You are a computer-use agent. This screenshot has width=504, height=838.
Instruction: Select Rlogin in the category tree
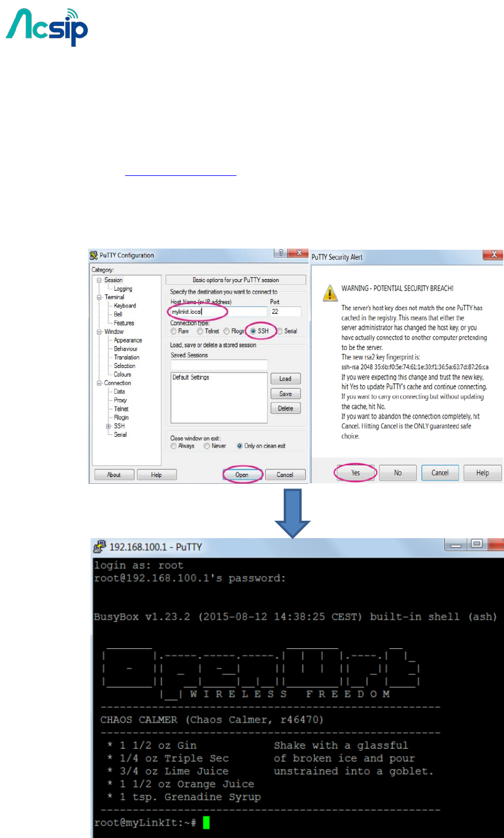[x=121, y=418]
